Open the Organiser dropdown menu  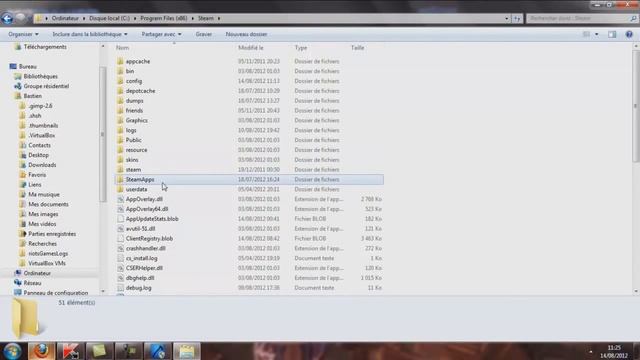(23, 34)
